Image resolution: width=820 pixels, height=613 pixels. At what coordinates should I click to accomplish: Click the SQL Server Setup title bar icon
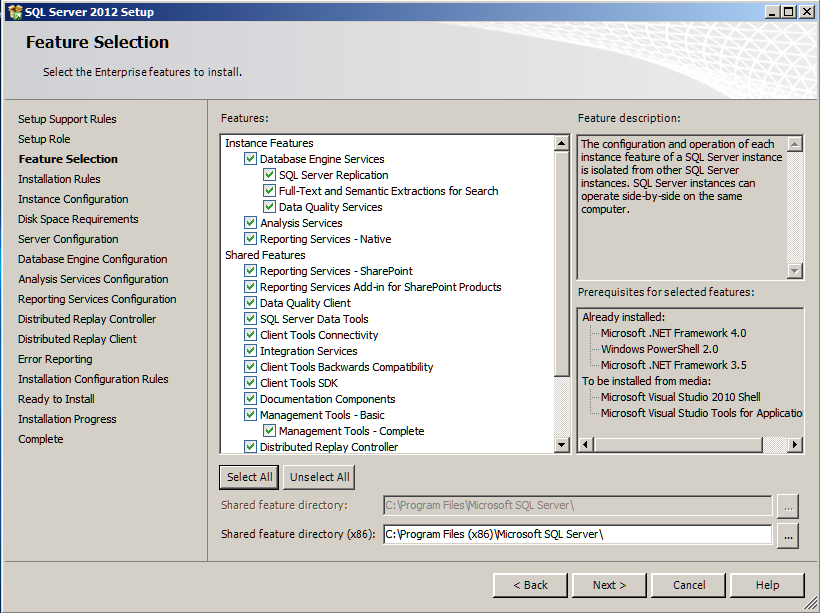tap(13, 11)
